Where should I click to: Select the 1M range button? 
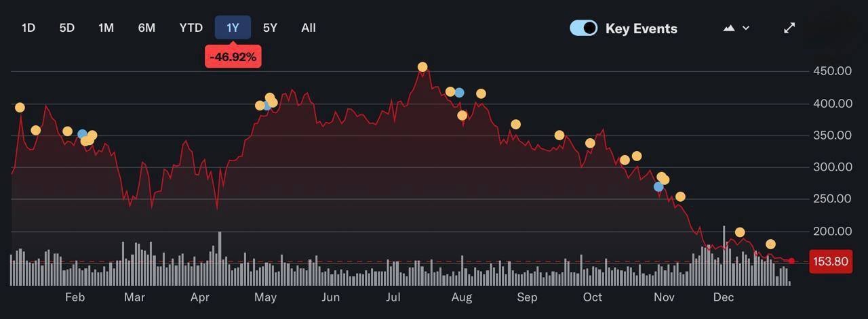(106, 28)
